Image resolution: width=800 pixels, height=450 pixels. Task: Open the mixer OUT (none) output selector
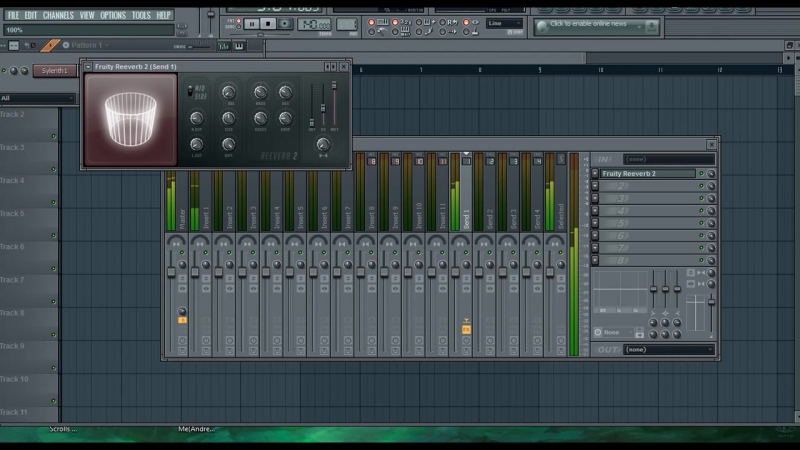pyautogui.click(x=669, y=349)
